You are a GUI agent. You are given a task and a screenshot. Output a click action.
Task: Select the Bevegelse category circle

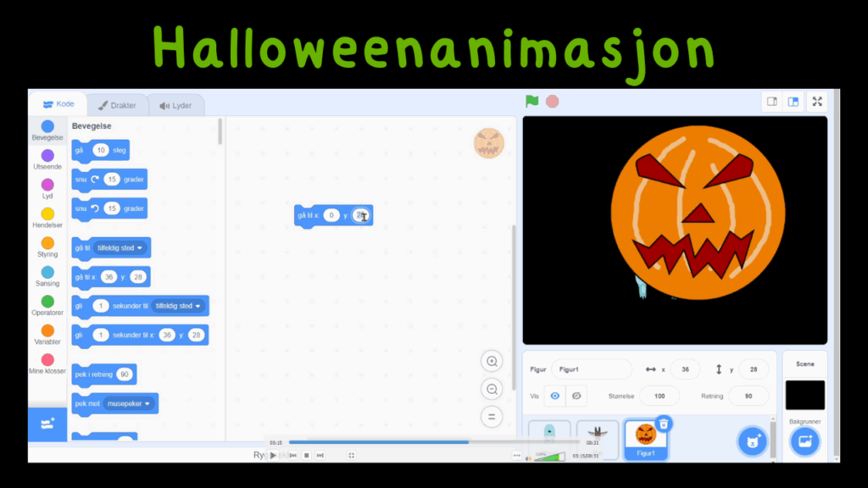[x=47, y=127]
